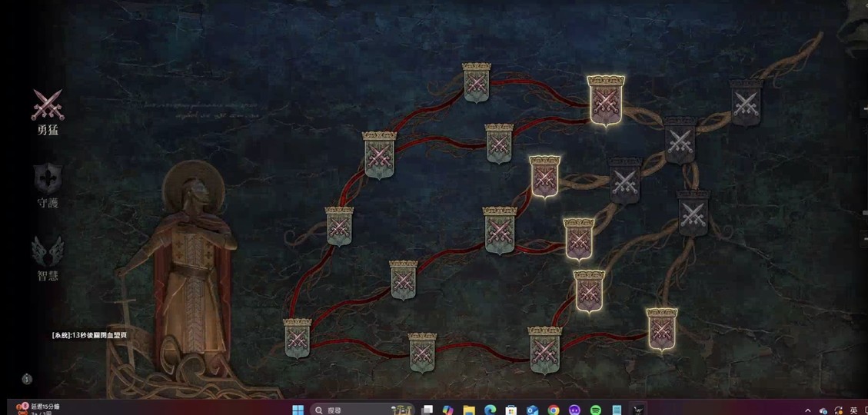
Task: Launch Copilot from the taskbar
Action: [x=448, y=410]
